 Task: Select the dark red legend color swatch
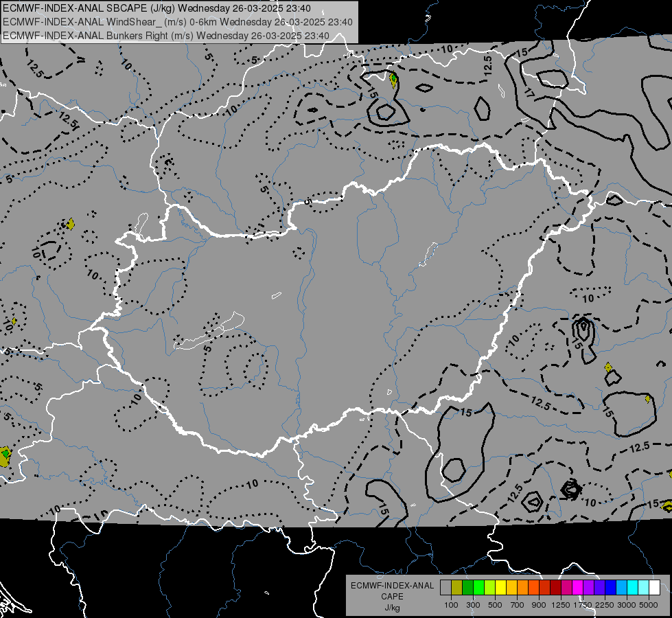556,587
